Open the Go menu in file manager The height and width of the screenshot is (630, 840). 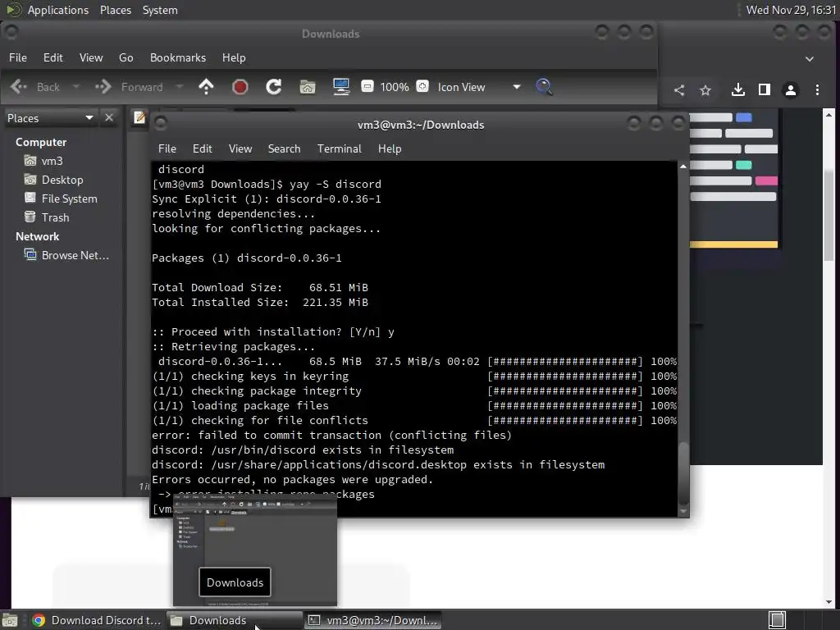[x=126, y=57]
